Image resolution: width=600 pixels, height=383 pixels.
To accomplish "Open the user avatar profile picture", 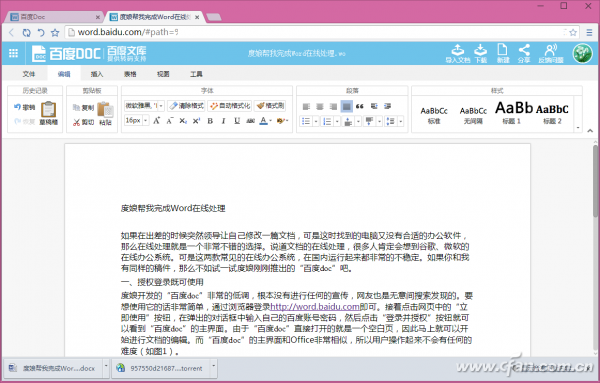I will [x=582, y=53].
